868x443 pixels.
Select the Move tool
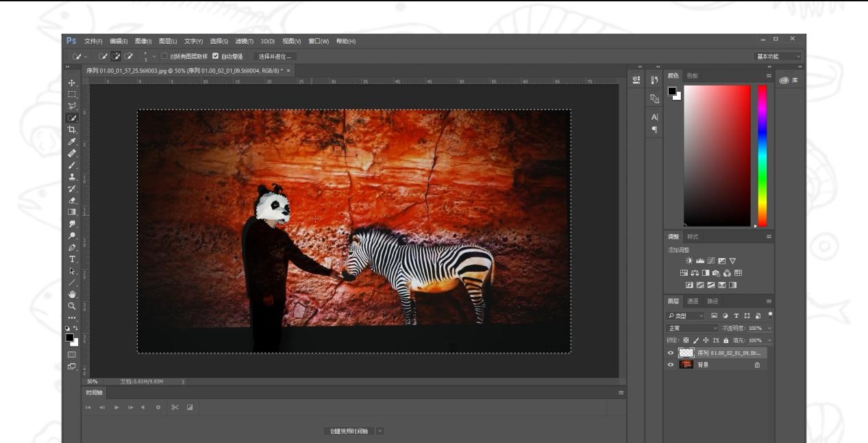tap(72, 83)
